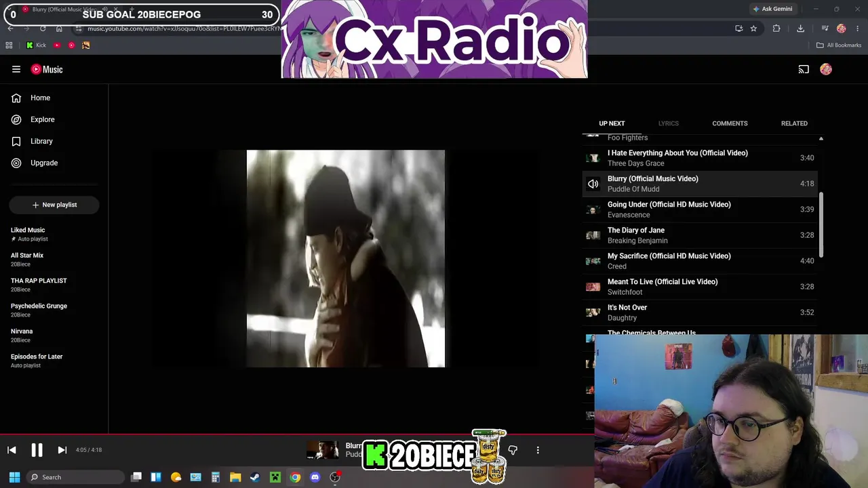Bookmark this page with the star icon

click(753, 28)
